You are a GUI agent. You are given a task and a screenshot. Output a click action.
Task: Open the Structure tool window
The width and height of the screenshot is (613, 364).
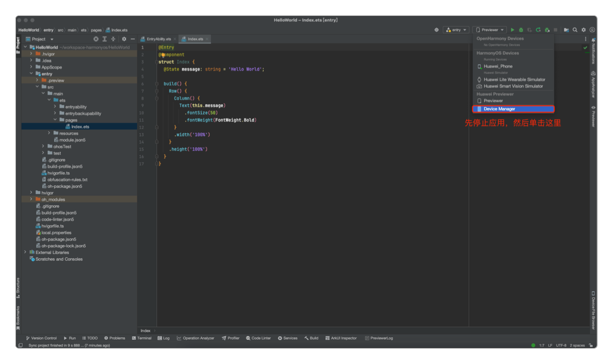18,288
